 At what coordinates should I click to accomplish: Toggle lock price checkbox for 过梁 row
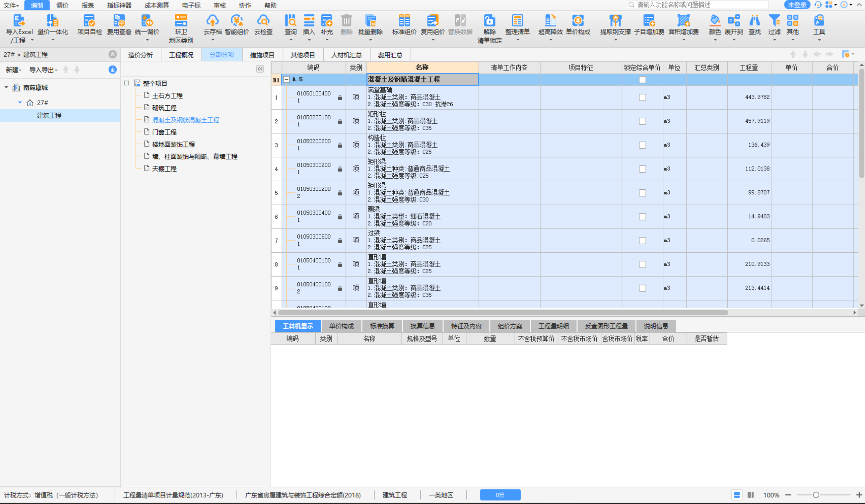pyautogui.click(x=642, y=241)
